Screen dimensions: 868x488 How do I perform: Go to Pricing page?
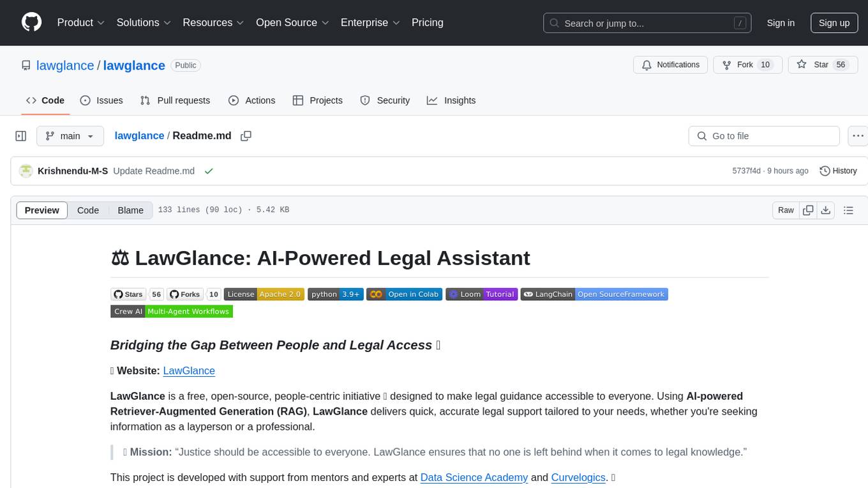click(x=428, y=22)
